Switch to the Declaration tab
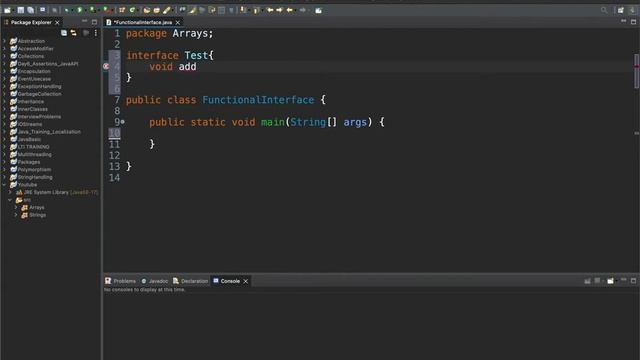The width and height of the screenshot is (640, 360). 190,281
